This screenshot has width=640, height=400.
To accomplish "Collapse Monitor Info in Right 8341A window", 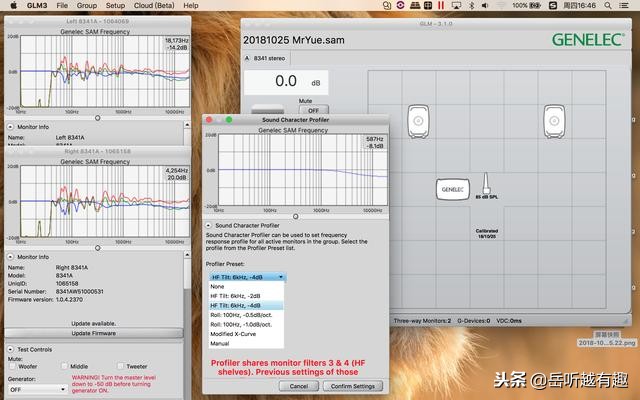I will [x=10, y=257].
